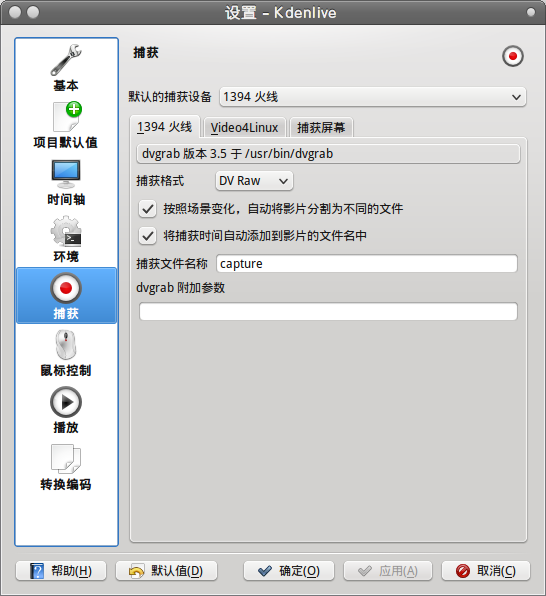Click the 确定(O) button
Screen dimensions: 546x596
289,571
